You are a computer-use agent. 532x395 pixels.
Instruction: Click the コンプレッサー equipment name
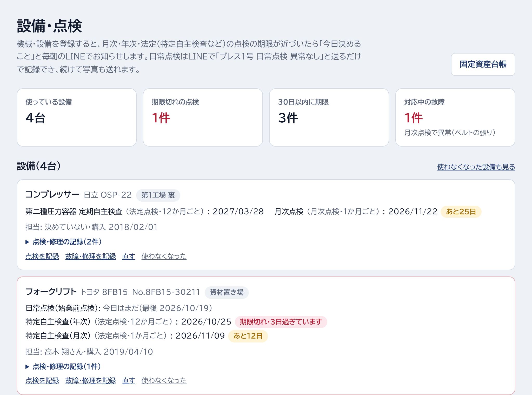pyautogui.click(x=52, y=194)
